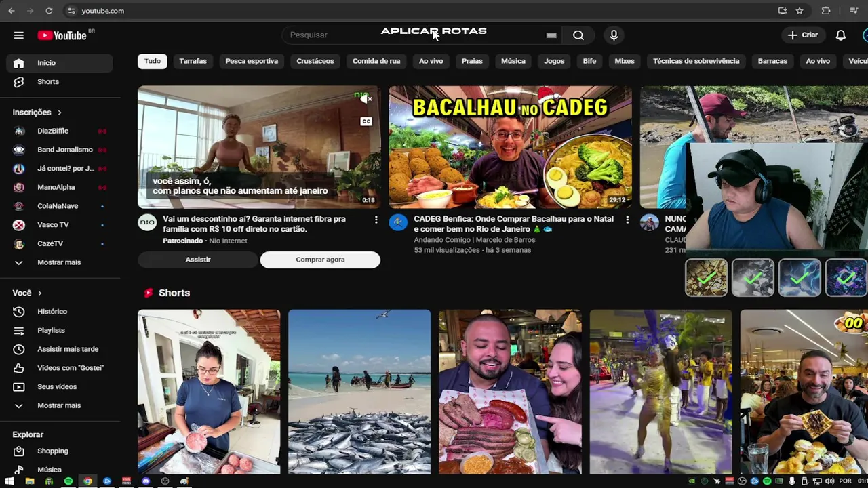Screen dimensions: 868x488
Task: Open File Explorer from the taskbar
Action: pyautogui.click(x=29, y=481)
